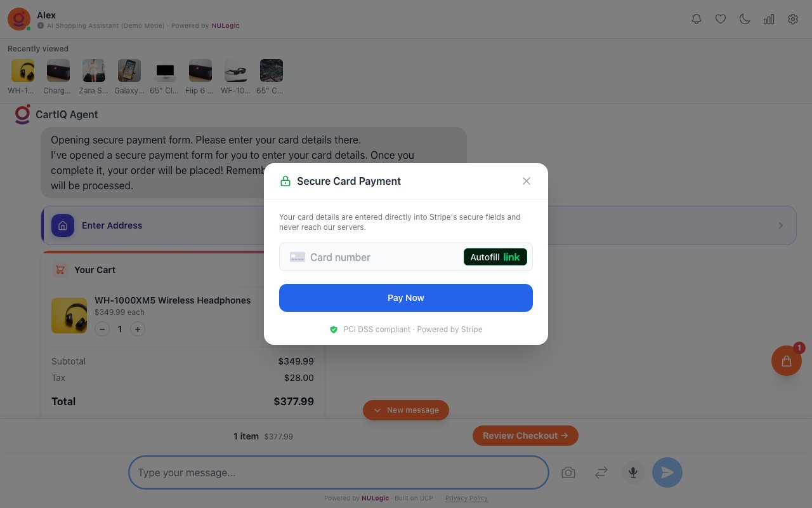Open the floating shopping bag with badge
This screenshot has width=812, height=508.
point(786,361)
